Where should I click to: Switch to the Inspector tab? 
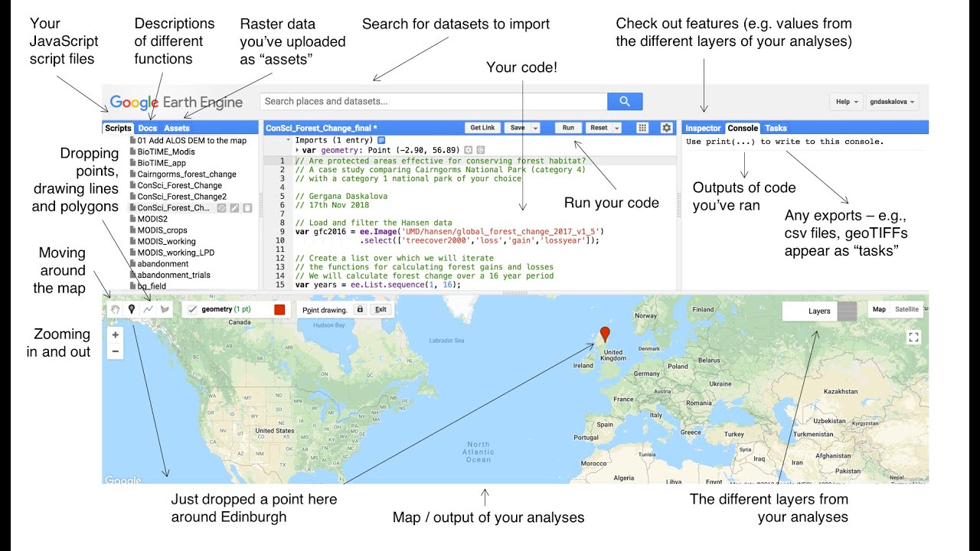coord(703,128)
